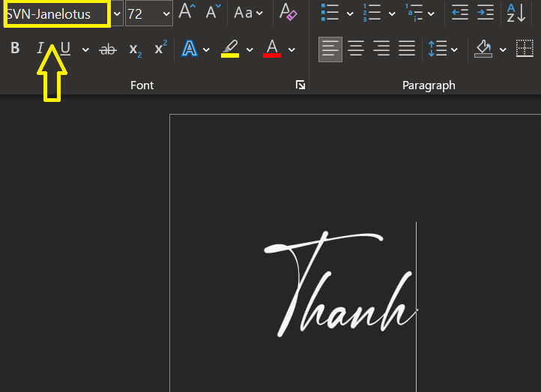The image size is (541, 392).
Task: Click the Subscript icon
Action: click(135, 49)
